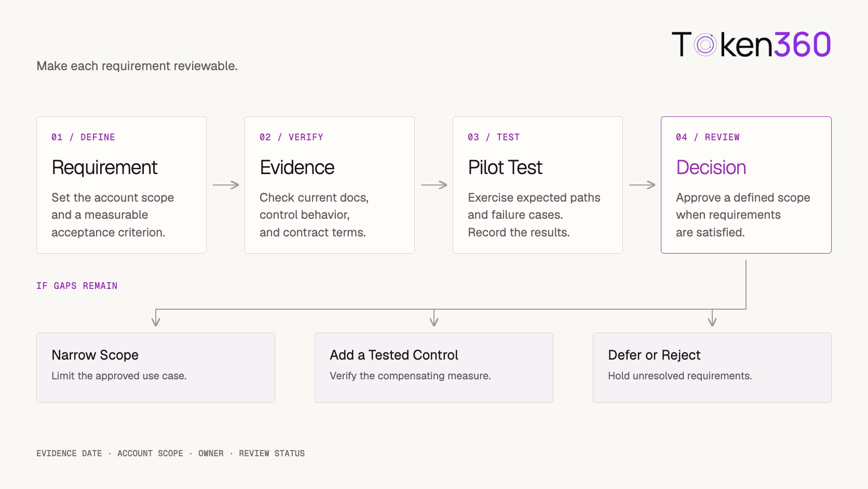Select the purple 'Decision' heading
Image resolution: width=868 pixels, height=489 pixels.
711,167
